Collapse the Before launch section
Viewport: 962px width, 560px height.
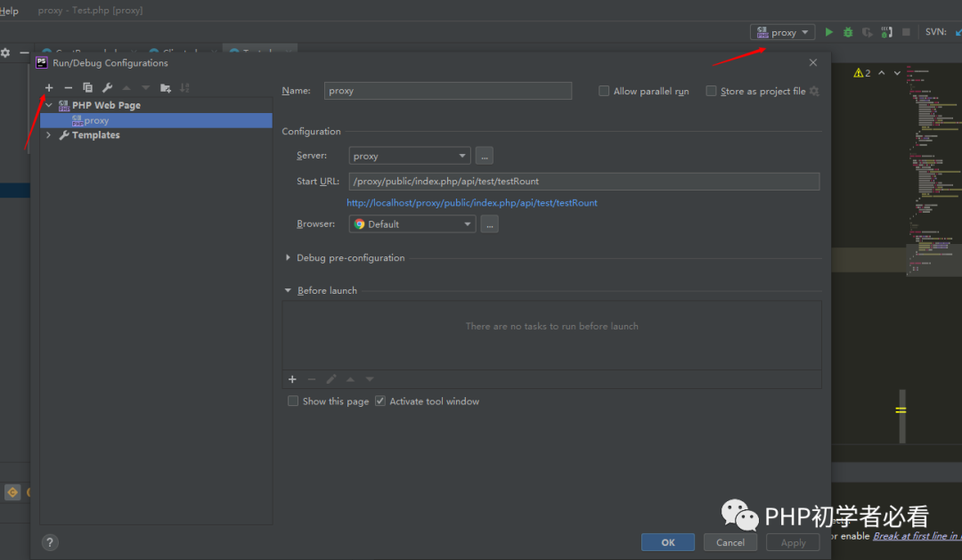click(288, 290)
